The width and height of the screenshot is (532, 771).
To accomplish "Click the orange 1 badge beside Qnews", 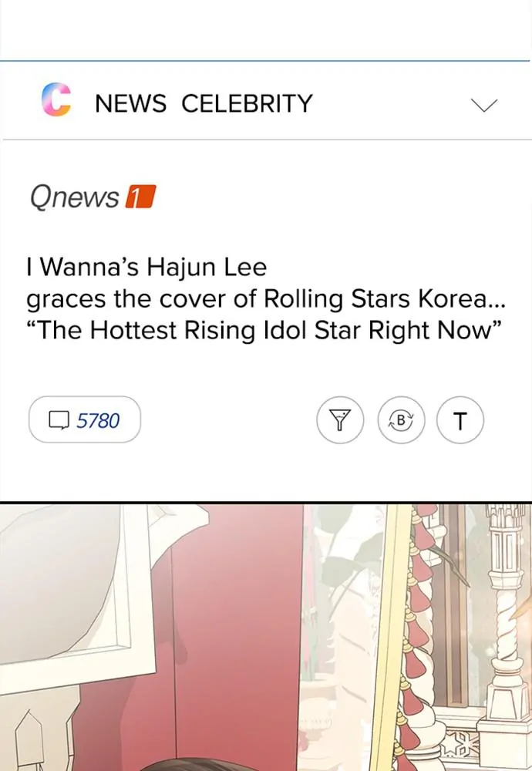I will coord(140,197).
